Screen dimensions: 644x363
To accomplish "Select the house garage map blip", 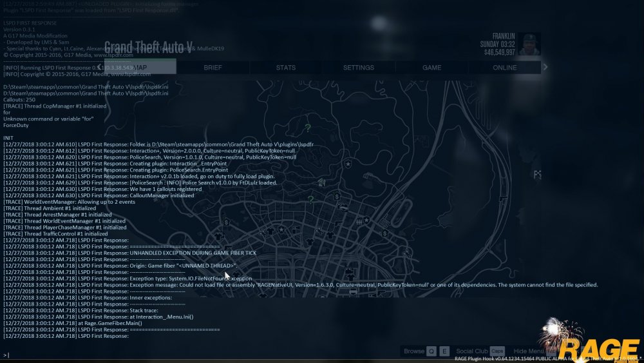I will (322, 182).
